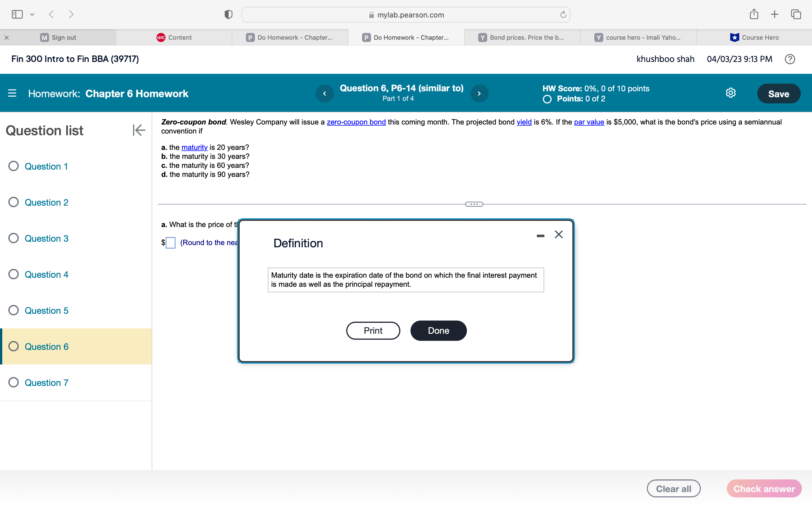This screenshot has width=812, height=507.
Task: Switch to the Bond prices tab
Action: click(x=522, y=37)
